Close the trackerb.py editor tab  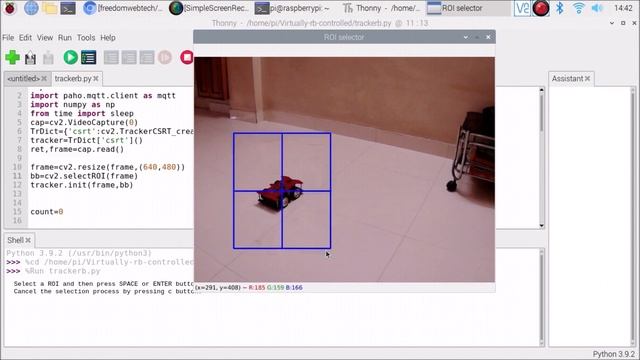tap(96, 78)
